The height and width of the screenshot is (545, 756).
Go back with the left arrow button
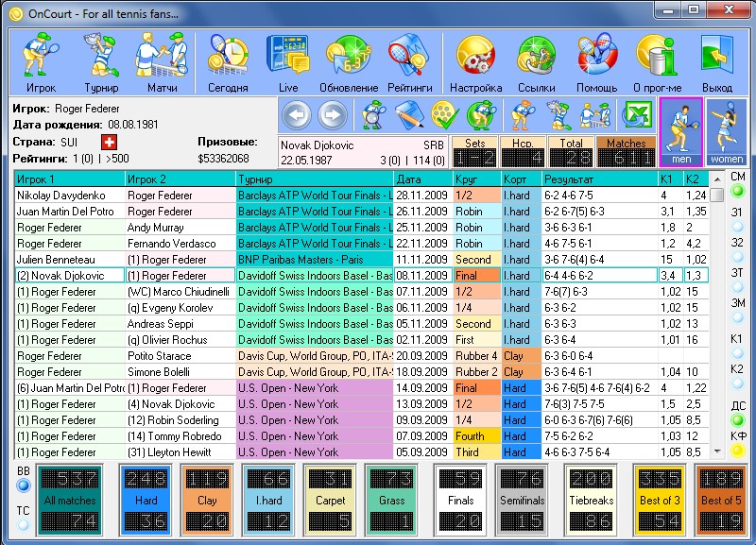click(296, 115)
